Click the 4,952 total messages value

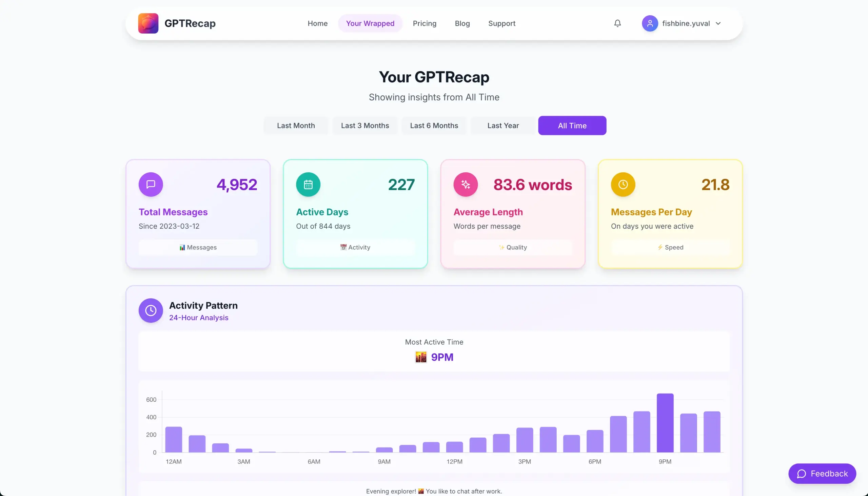pos(237,185)
